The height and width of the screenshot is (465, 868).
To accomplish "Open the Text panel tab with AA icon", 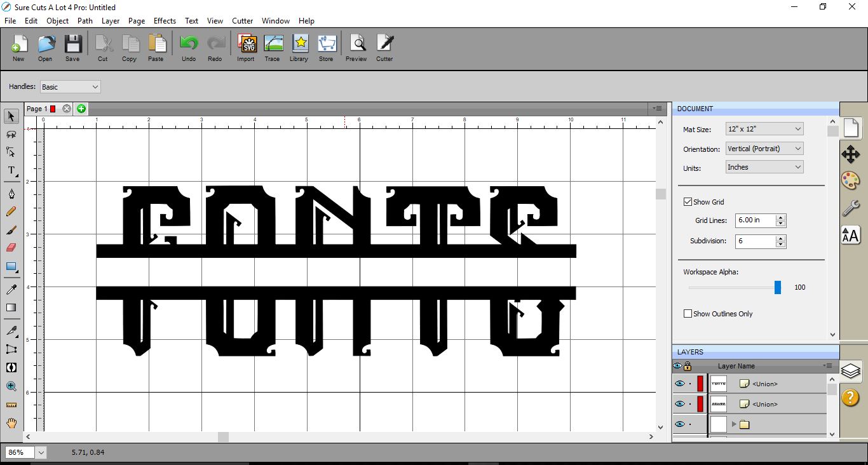I will pyautogui.click(x=850, y=234).
